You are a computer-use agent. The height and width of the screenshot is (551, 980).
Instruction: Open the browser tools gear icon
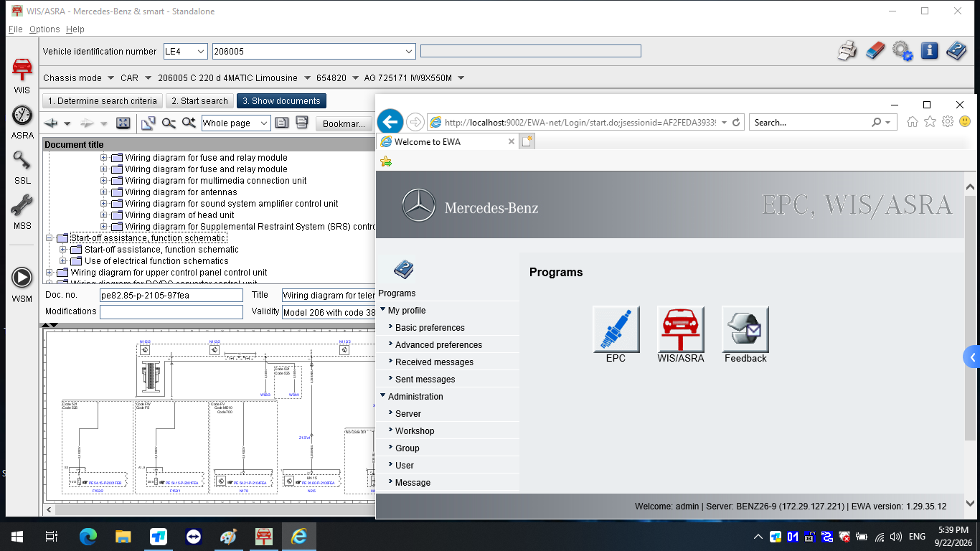[x=948, y=122]
